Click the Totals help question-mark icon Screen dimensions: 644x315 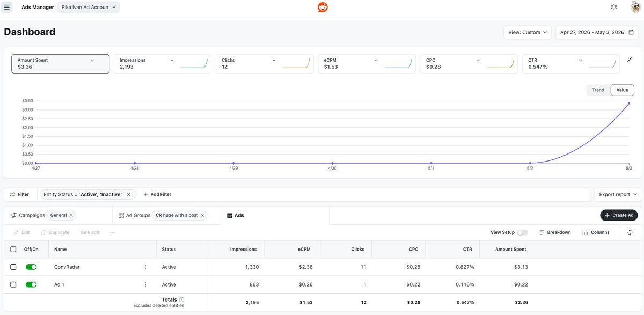(181, 299)
